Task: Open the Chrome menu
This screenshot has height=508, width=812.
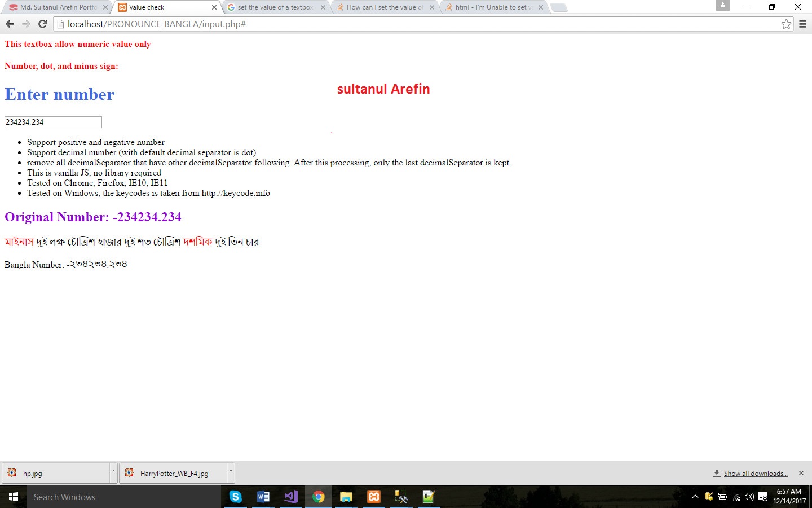Action: coord(802,24)
